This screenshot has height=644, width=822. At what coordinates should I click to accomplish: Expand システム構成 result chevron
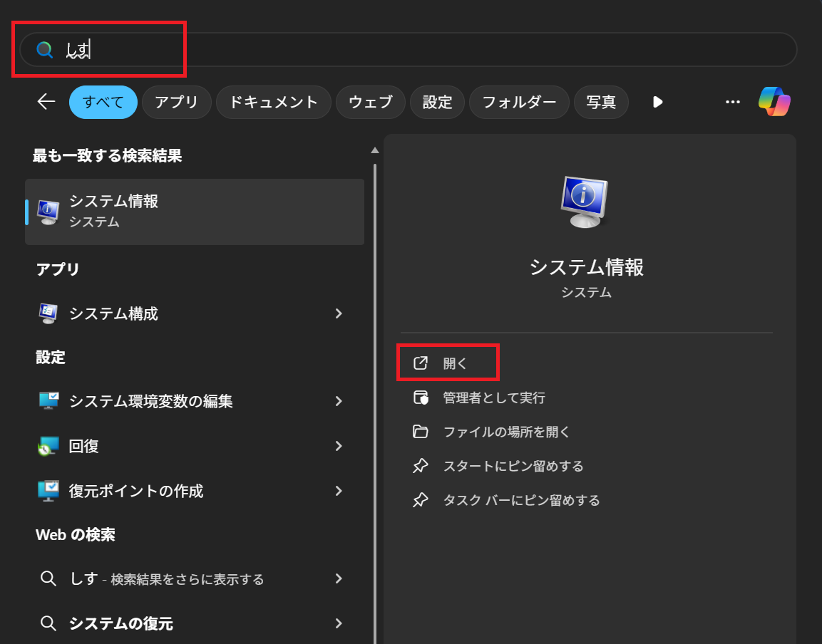tap(339, 313)
